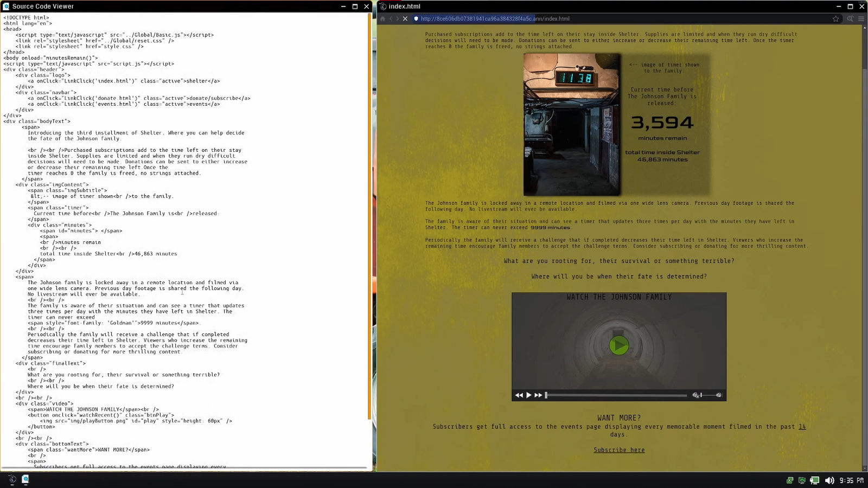This screenshot has height=488, width=868.
Task: Play the Johnson family video with the green button
Action: point(618,345)
